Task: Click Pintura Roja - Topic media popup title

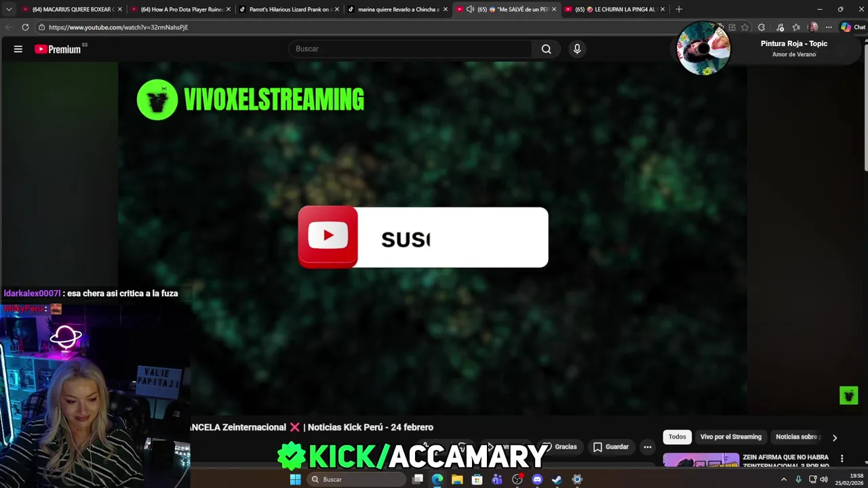Action: [793, 43]
